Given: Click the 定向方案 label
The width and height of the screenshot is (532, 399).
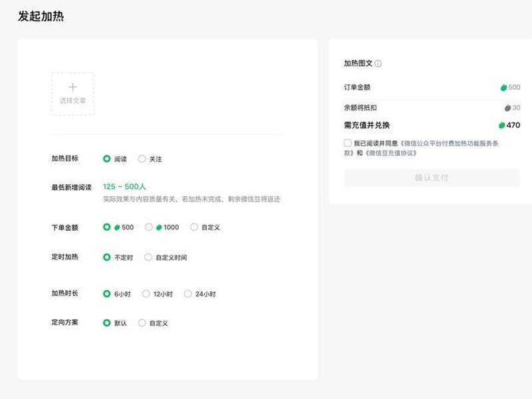Looking at the screenshot, I should point(65,323).
